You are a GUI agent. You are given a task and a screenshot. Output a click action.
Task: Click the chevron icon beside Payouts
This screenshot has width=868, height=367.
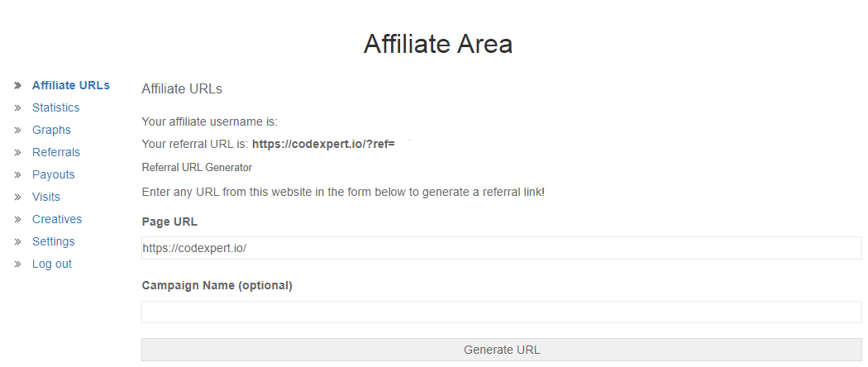tap(18, 174)
